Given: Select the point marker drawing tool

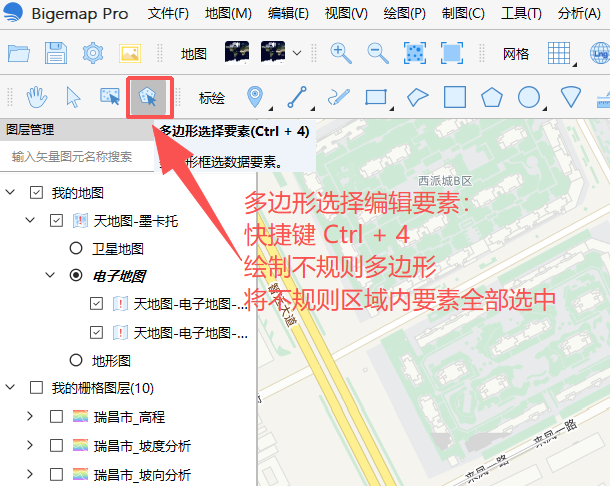Looking at the screenshot, I should pos(255,96).
